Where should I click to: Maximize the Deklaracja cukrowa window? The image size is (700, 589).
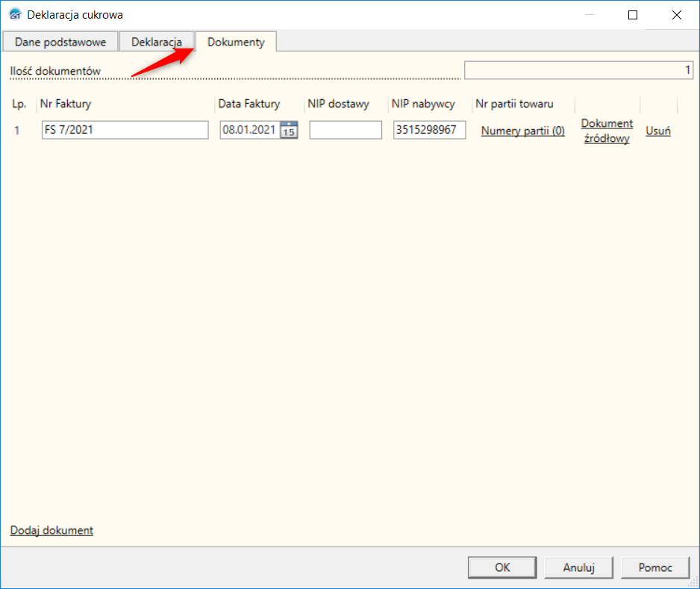633,15
